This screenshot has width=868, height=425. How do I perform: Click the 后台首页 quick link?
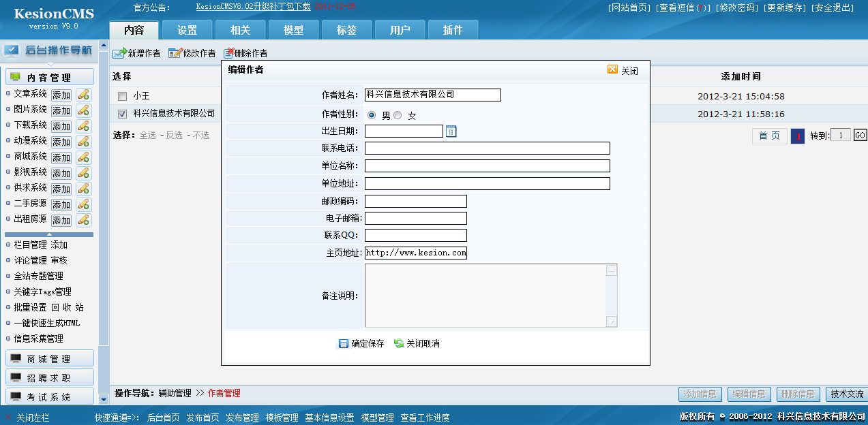pos(164,418)
